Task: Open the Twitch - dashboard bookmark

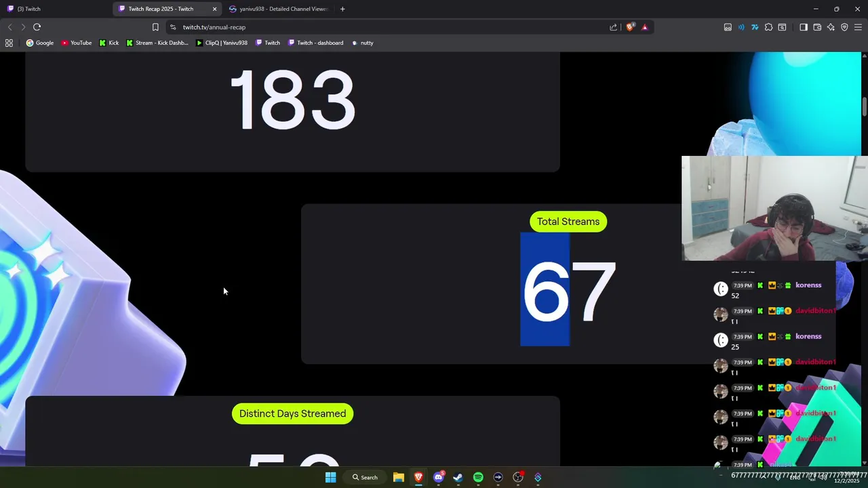Action: (x=316, y=43)
